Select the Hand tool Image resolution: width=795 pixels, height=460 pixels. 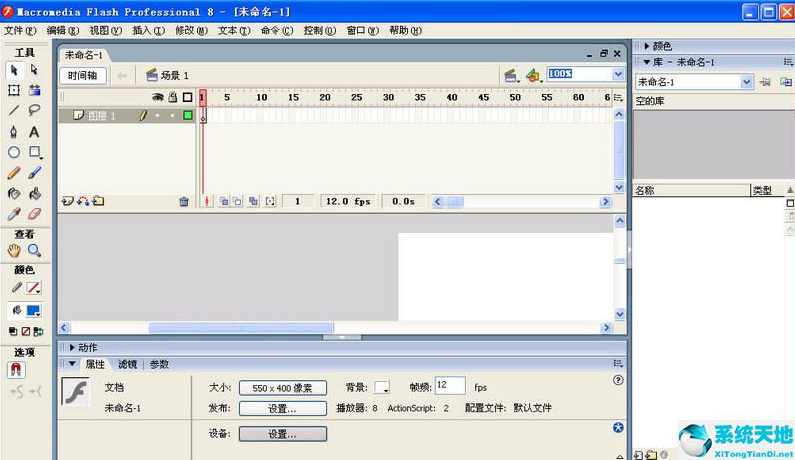click(14, 250)
